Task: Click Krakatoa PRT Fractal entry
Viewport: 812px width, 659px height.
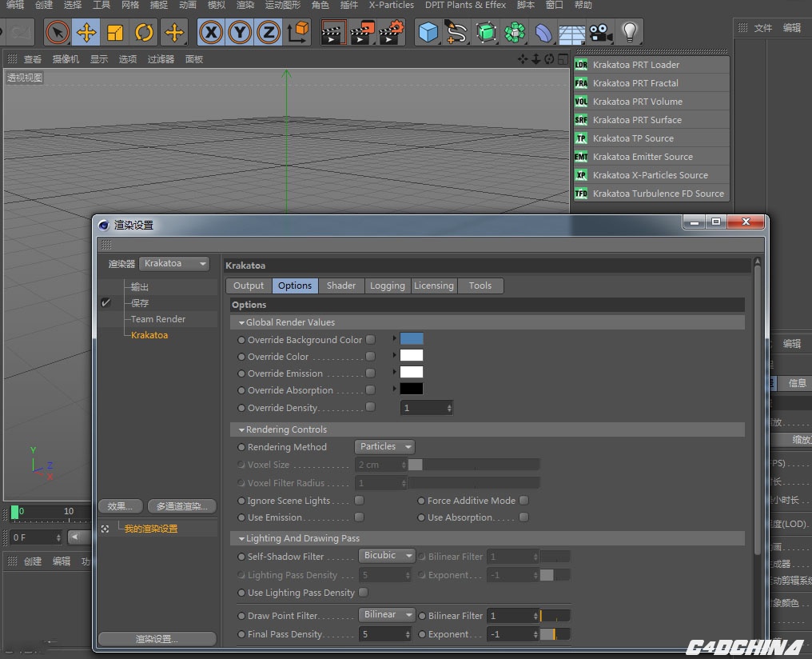Action: 651,83
